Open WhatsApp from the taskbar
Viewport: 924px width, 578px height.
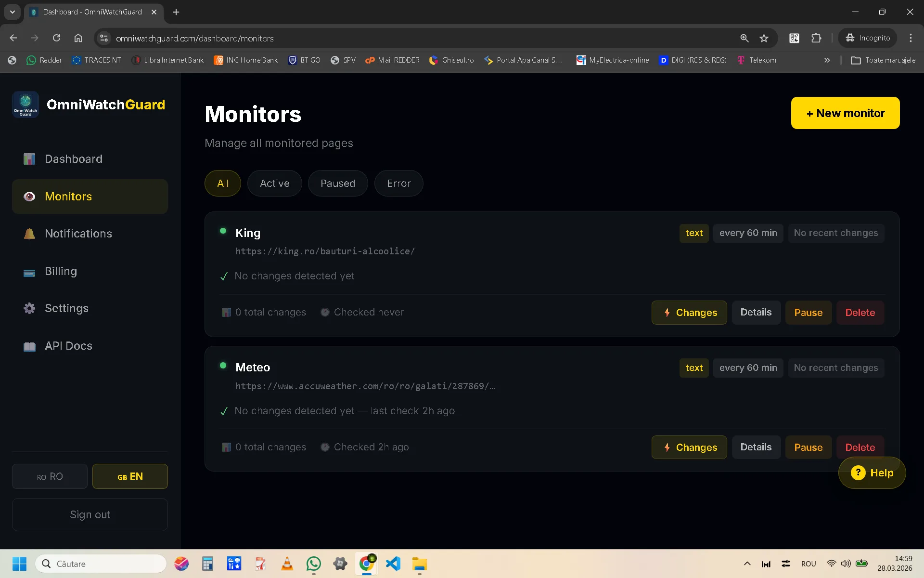pyautogui.click(x=313, y=564)
